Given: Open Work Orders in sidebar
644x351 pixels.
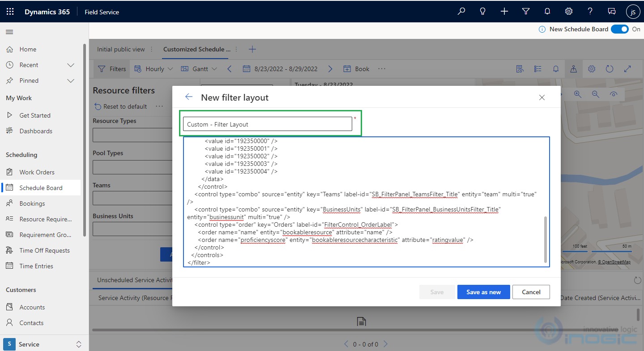Looking at the screenshot, I should tap(37, 172).
